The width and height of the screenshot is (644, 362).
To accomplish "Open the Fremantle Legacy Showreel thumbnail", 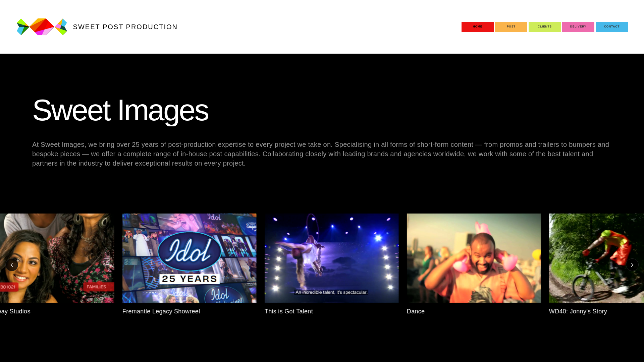I will point(189,258).
